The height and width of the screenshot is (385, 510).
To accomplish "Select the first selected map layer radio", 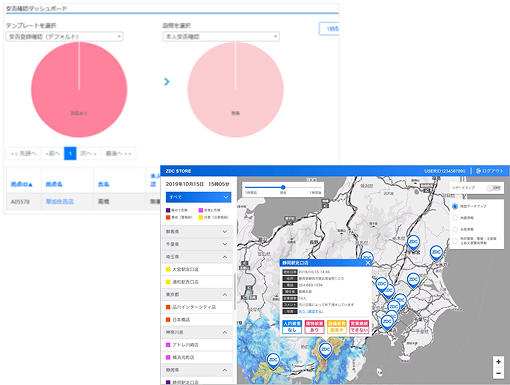I will (455, 206).
